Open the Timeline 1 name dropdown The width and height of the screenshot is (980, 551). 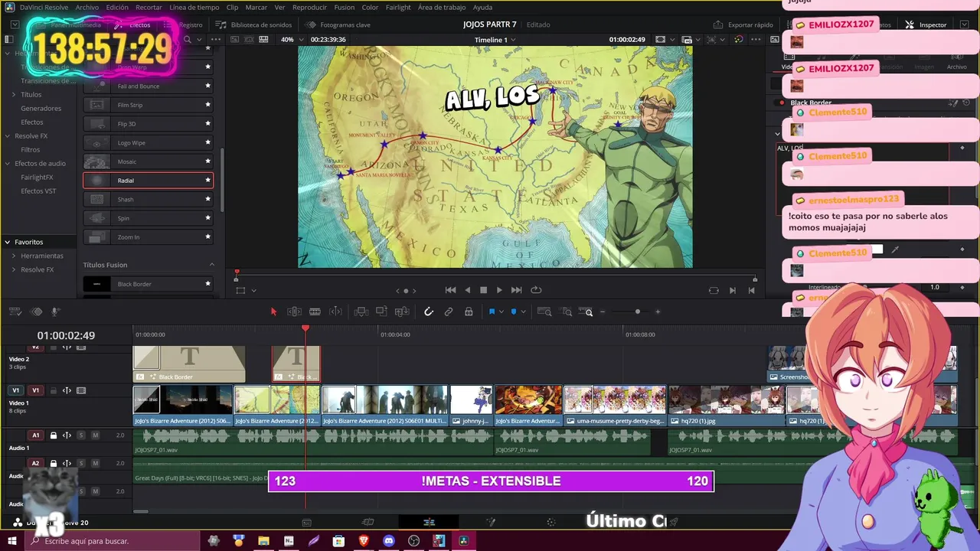[x=495, y=40]
